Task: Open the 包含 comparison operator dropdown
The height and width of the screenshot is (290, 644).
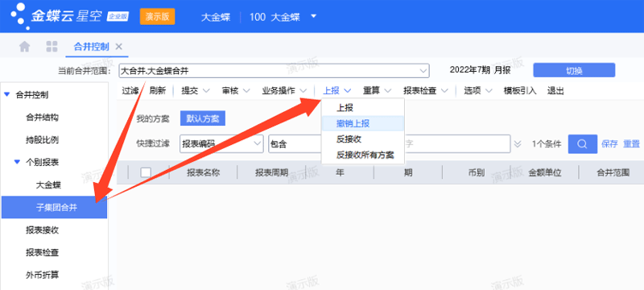Action: coord(295,143)
